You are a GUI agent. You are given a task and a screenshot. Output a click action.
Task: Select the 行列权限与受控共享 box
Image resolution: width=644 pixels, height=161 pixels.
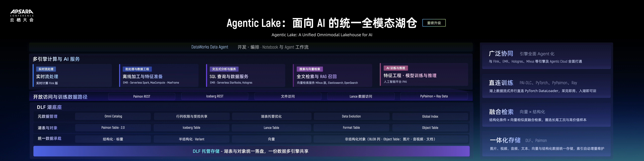[x=192, y=116]
